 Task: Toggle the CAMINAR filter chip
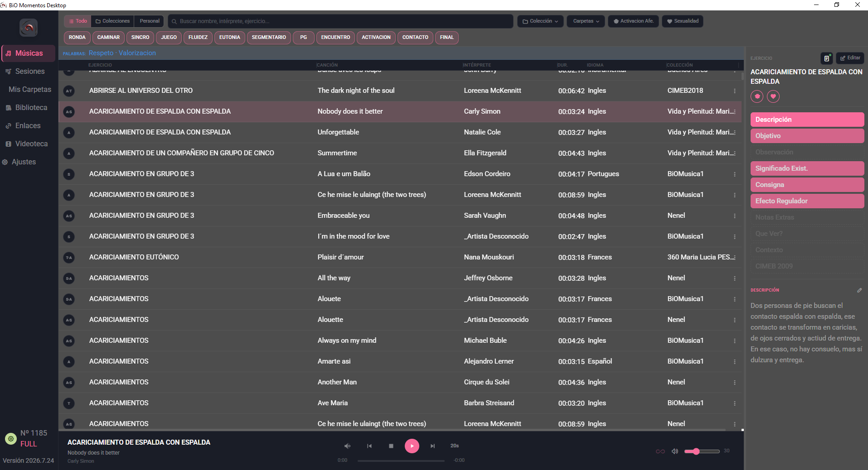pyautogui.click(x=108, y=38)
